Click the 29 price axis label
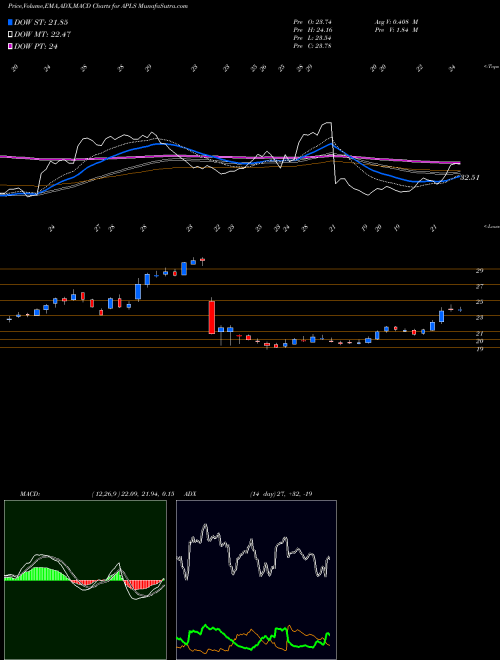500x660 pixels. (479, 271)
